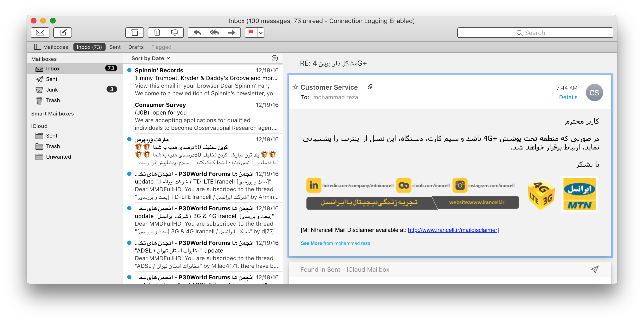Toggle message filter icon
This screenshot has height=322, width=644.
point(274,58)
